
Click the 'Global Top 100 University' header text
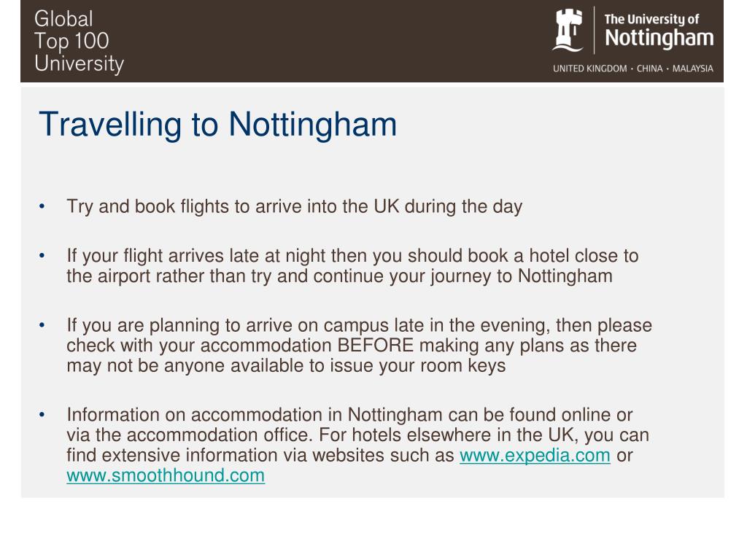(x=79, y=42)
